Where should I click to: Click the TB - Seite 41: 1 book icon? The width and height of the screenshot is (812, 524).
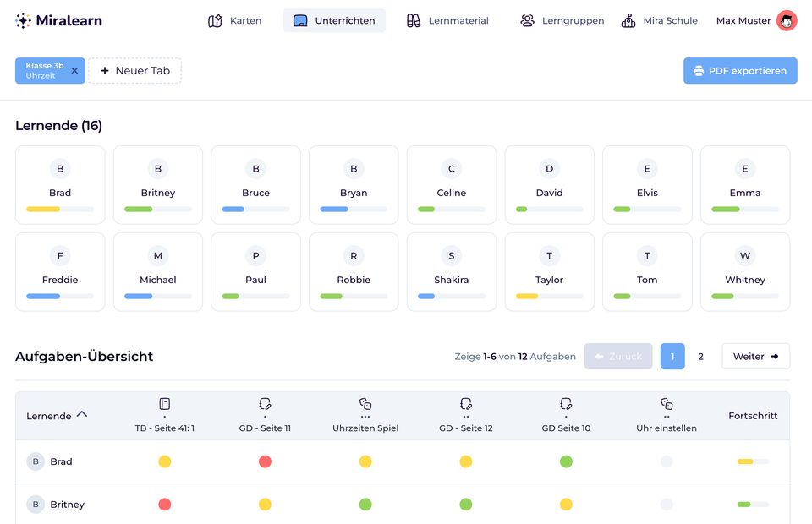tap(165, 404)
